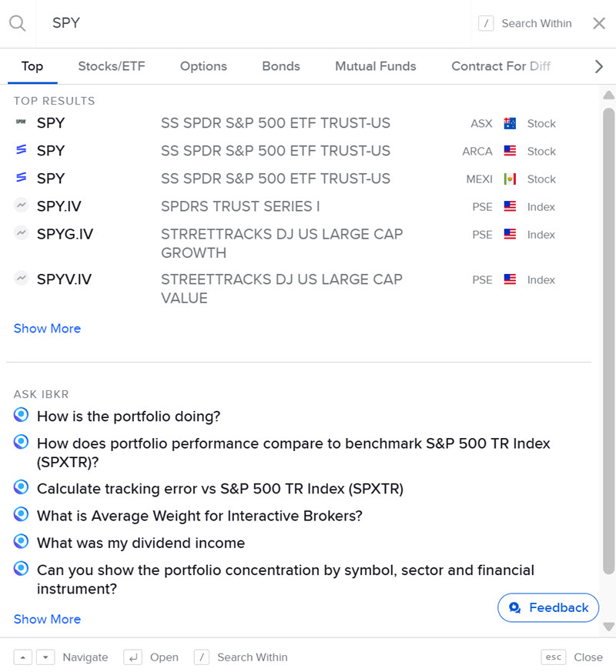Ask to show portfolio concentration question

[286, 580]
